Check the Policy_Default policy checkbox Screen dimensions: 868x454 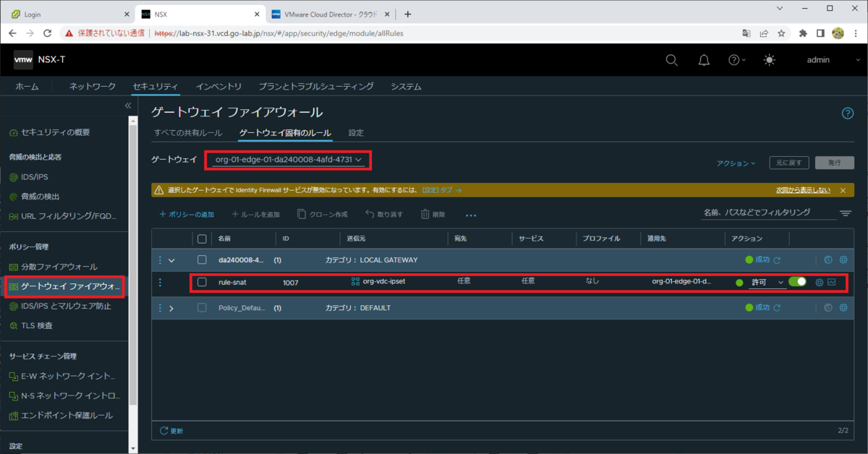[202, 308]
